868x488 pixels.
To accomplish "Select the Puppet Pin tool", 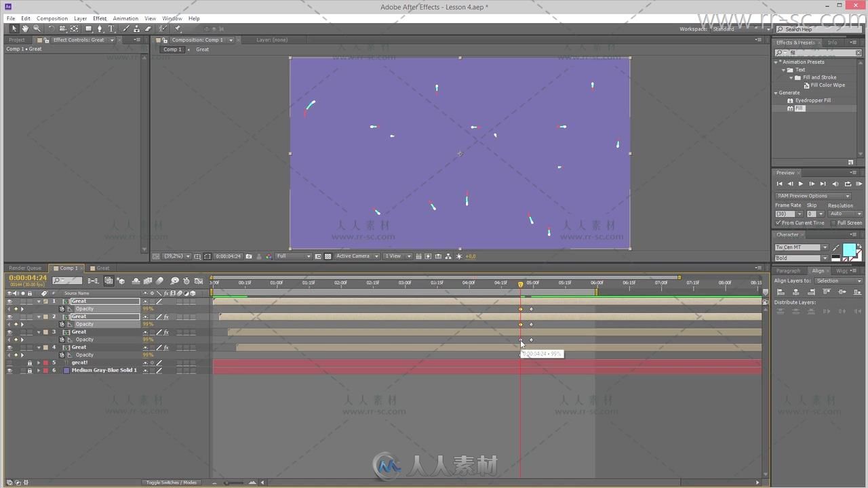I will [178, 29].
